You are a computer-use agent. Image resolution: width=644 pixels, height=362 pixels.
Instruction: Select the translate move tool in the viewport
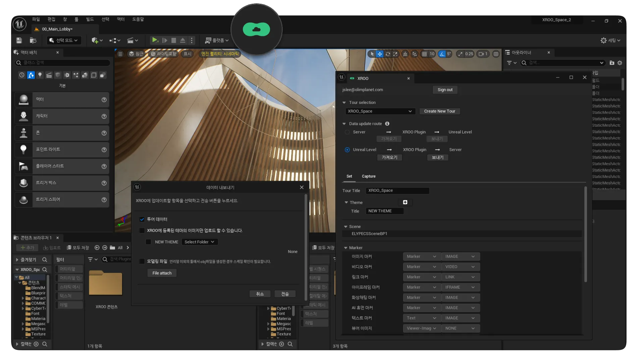(380, 54)
